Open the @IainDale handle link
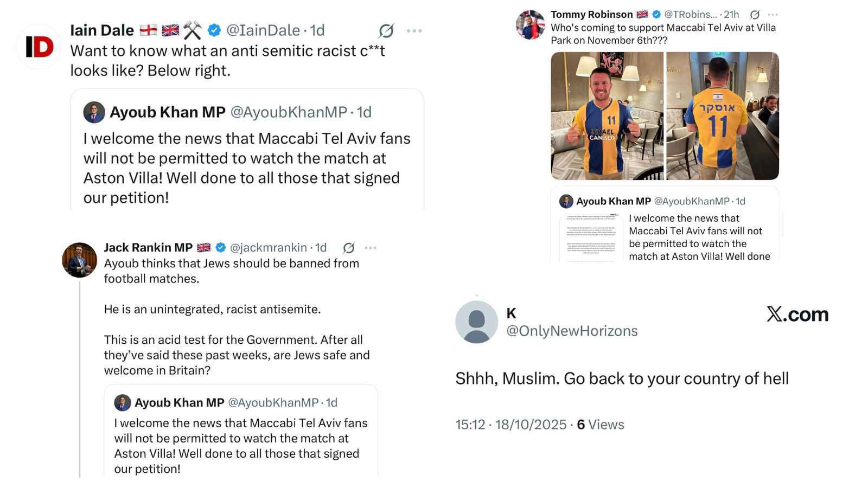 (263, 30)
